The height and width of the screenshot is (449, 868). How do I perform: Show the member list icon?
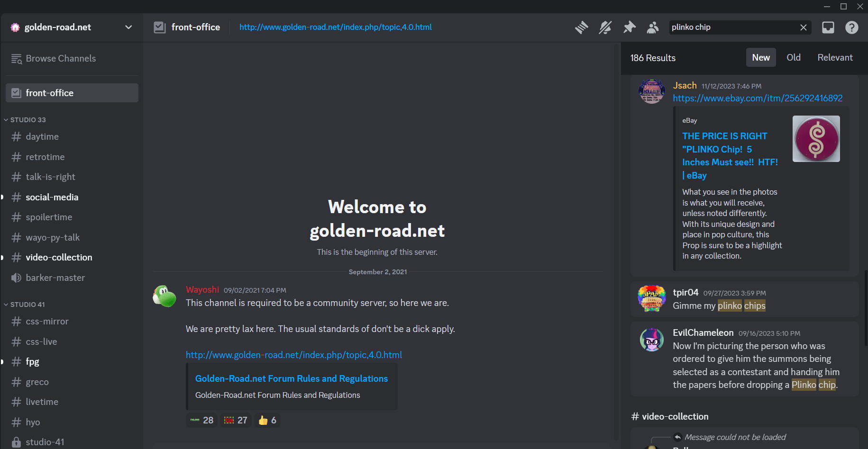tap(653, 27)
